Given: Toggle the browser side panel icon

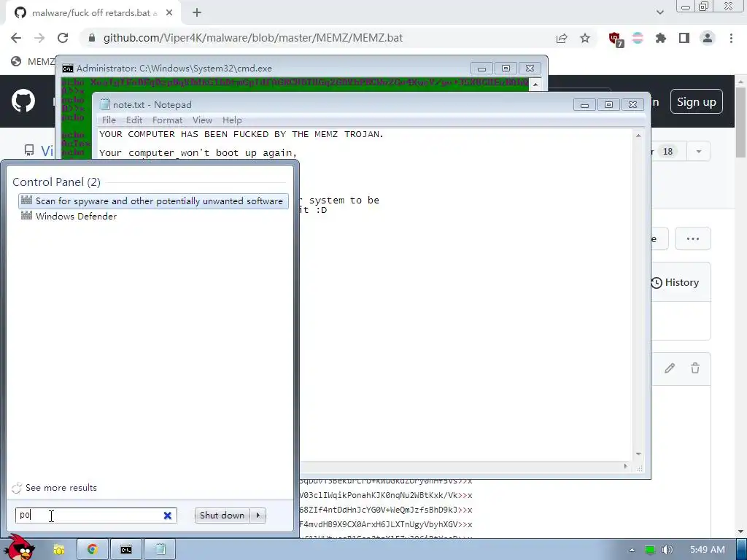Looking at the screenshot, I should click(x=684, y=38).
